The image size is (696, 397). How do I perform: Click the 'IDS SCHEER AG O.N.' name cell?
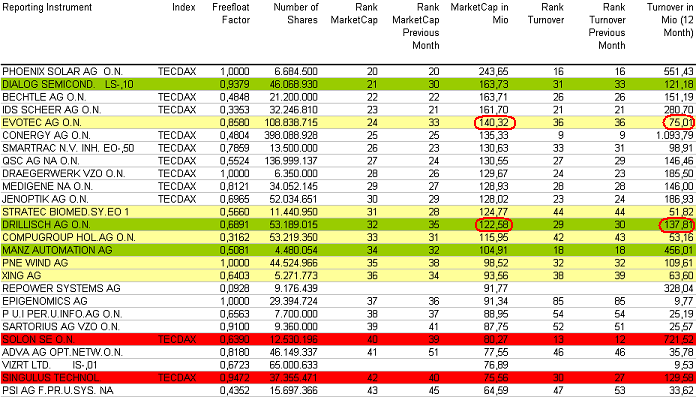(x=52, y=110)
